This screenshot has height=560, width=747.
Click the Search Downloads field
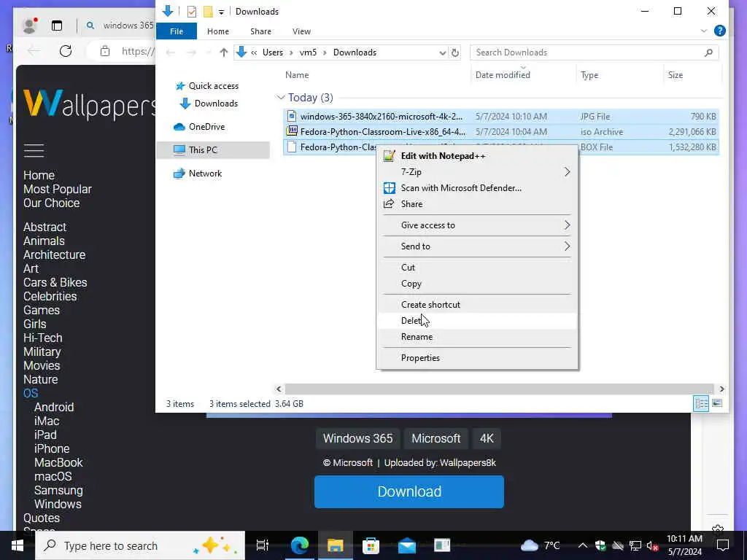[594, 52]
